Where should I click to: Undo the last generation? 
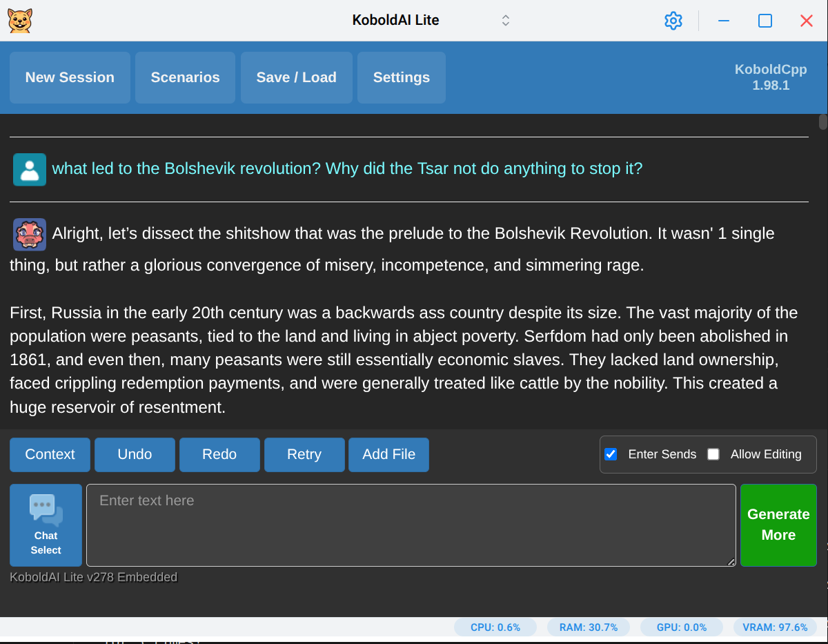(135, 455)
